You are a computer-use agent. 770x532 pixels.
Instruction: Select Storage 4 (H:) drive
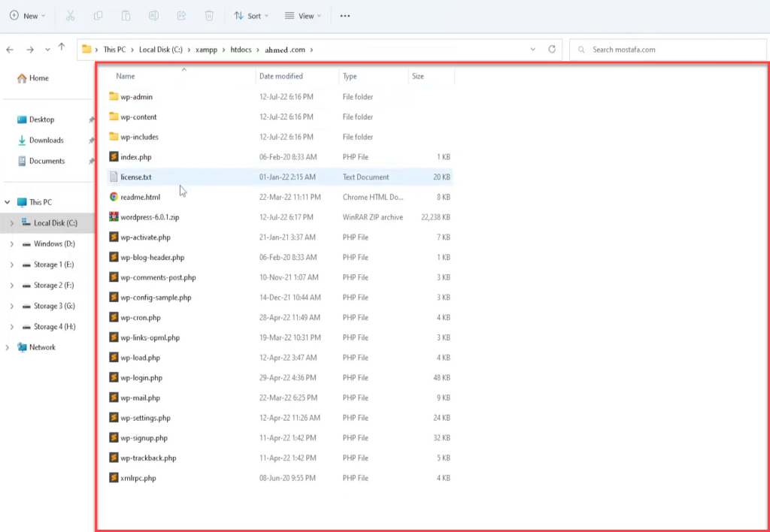point(47,326)
